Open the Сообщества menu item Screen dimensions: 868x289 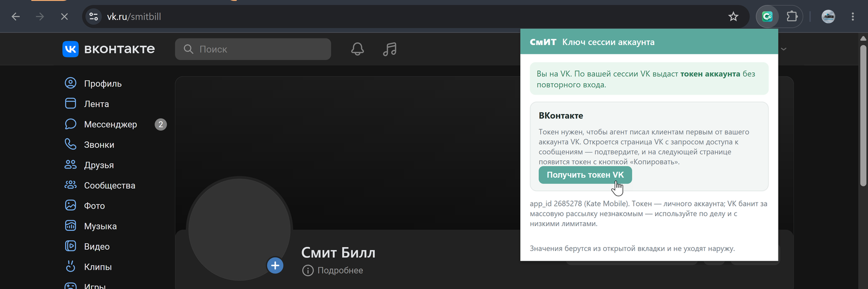[x=110, y=185]
